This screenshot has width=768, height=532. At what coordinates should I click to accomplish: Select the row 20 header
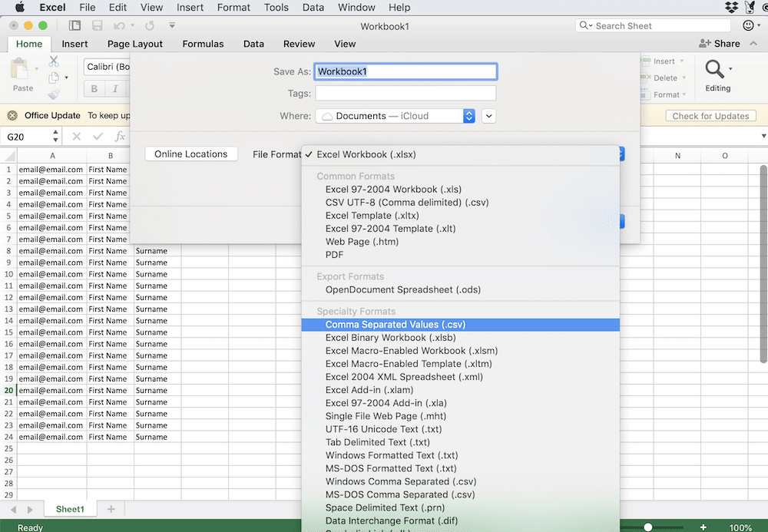tap(8, 391)
